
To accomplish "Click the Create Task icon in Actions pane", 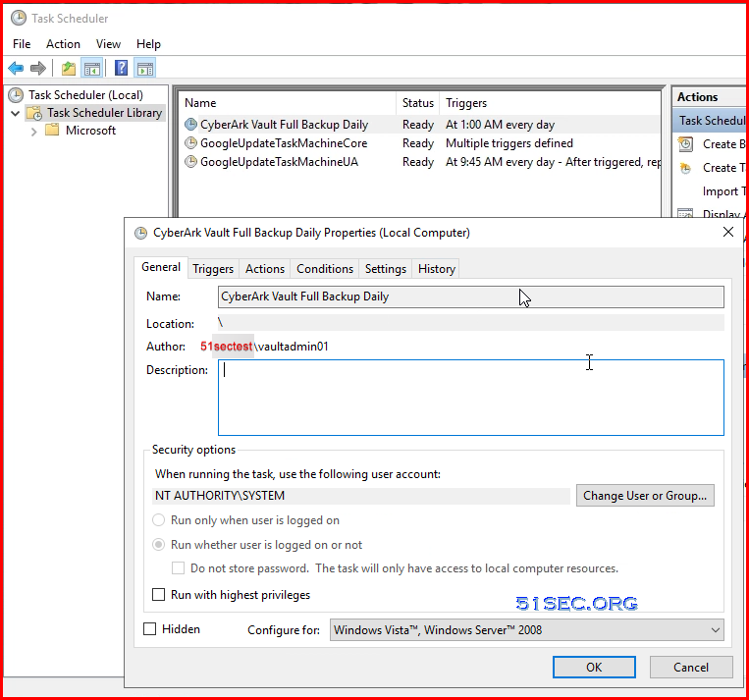I will 685,168.
